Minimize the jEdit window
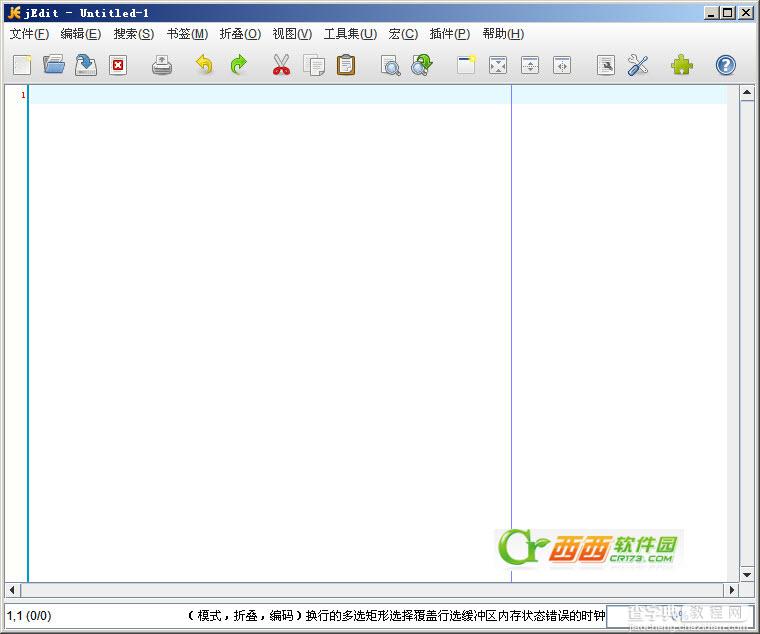 coord(711,13)
